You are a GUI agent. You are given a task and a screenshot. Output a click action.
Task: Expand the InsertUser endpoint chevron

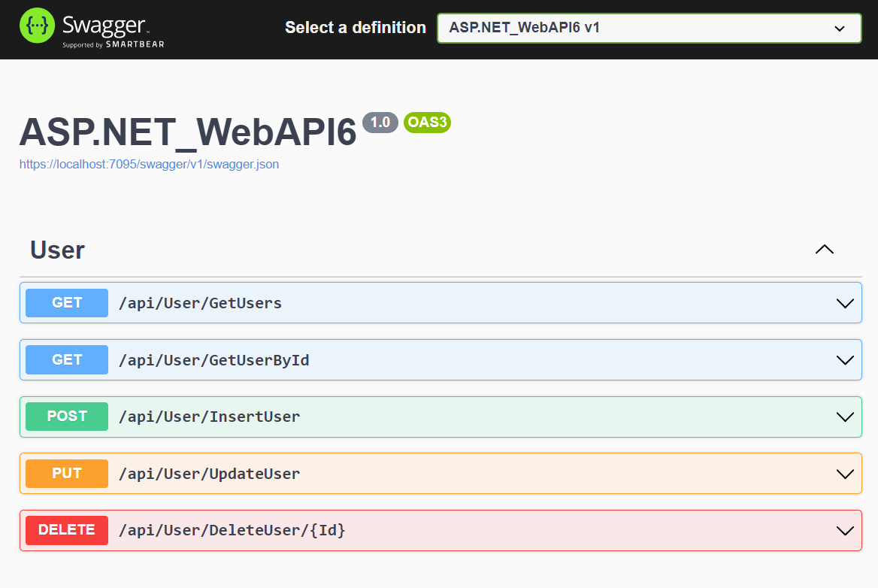[x=845, y=417]
